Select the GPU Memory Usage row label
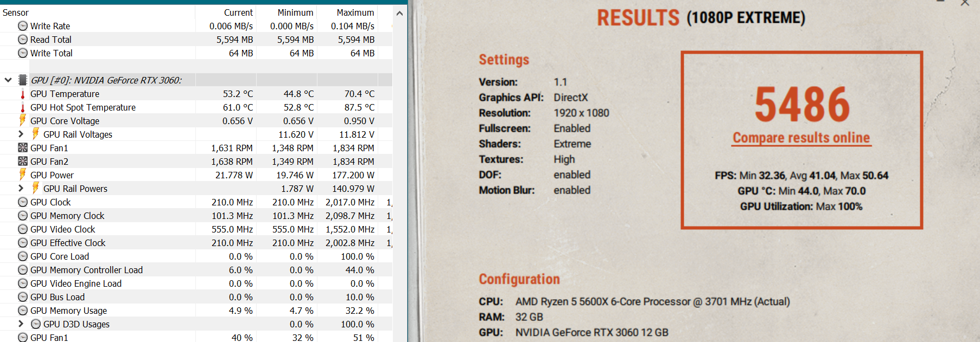 68,311
